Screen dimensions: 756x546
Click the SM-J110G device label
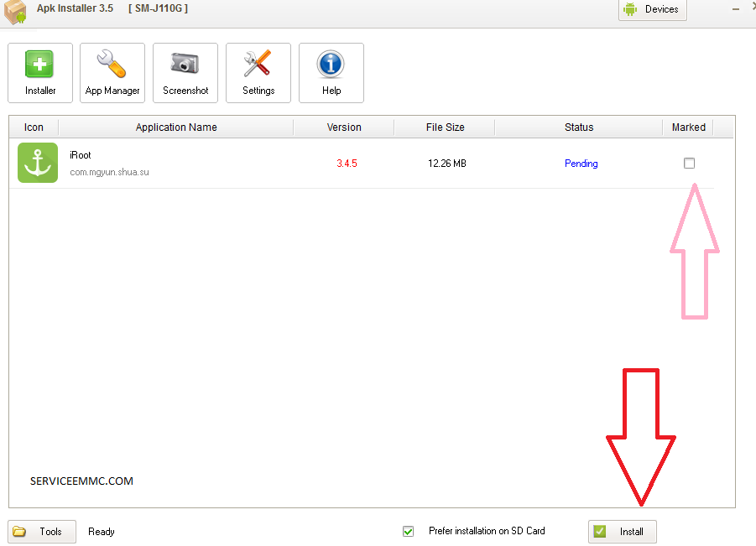pos(158,8)
